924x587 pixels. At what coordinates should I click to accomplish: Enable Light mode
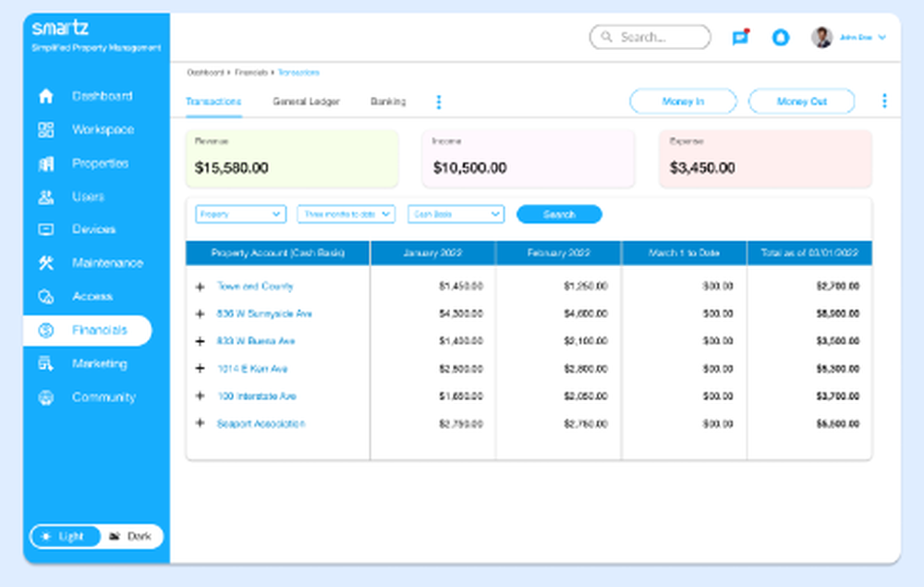pos(66,536)
